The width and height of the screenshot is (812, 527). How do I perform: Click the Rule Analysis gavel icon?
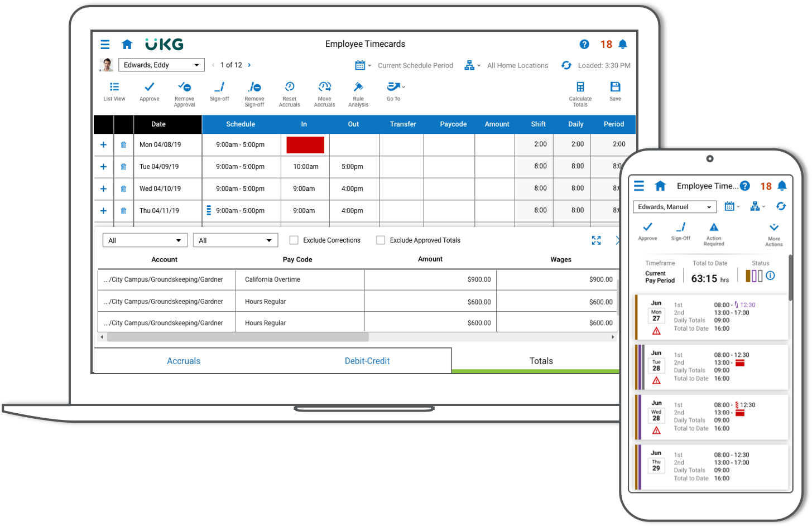coord(358,88)
